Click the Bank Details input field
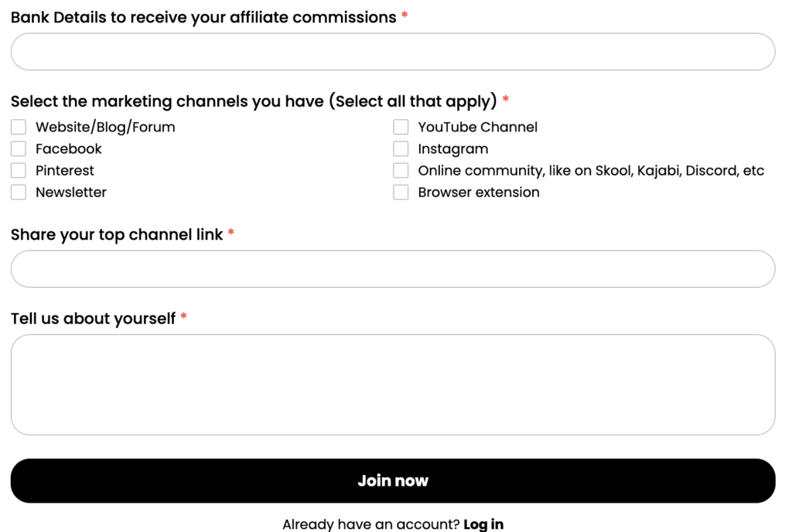Viewport: 792px width, 532px height. click(x=393, y=52)
